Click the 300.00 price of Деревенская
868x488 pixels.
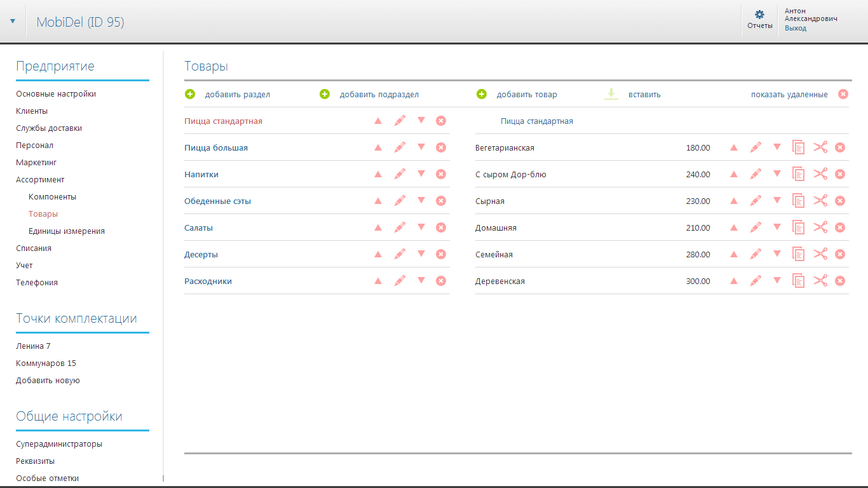tap(698, 281)
